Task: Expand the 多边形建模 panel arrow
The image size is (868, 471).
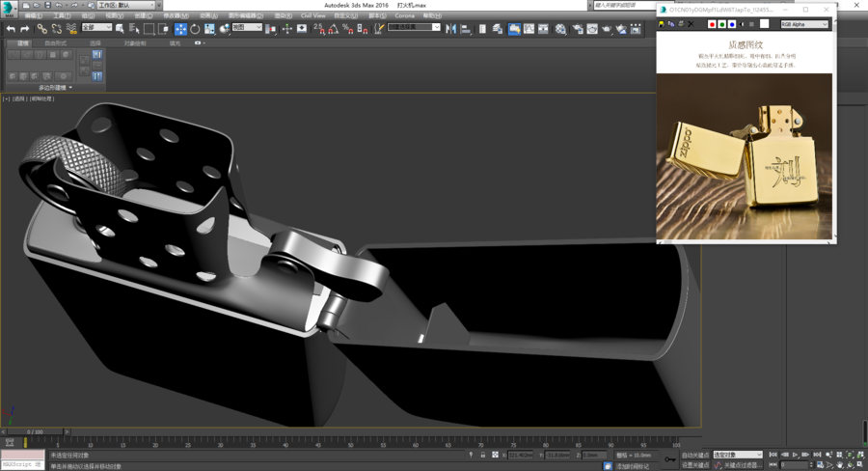Action: tap(70, 88)
